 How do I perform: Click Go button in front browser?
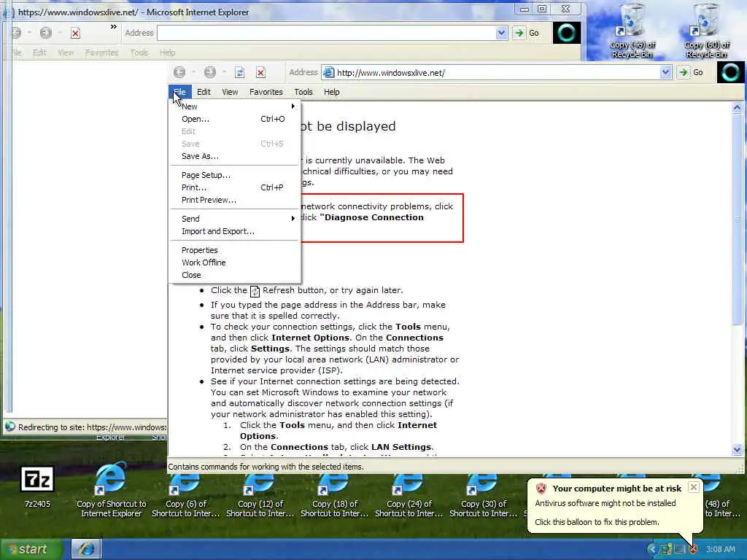692,72
